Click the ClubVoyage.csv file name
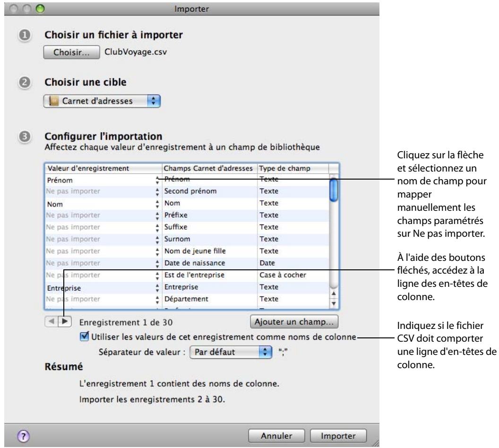The height and width of the screenshot is (448, 499). point(136,52)
